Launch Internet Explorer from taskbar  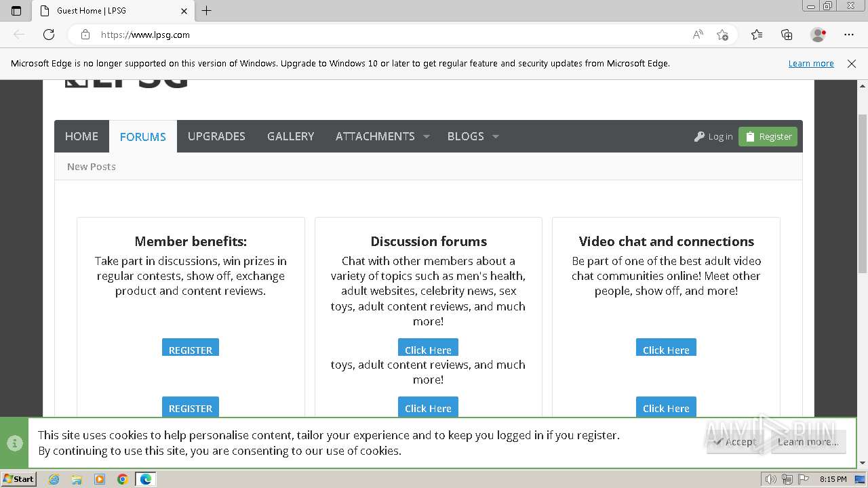(54, 479)
